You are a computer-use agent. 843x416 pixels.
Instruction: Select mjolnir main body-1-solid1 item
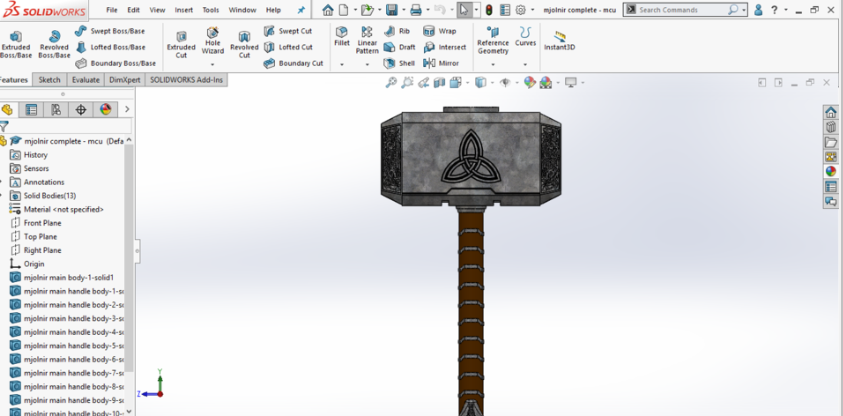(x=69, y=278)
